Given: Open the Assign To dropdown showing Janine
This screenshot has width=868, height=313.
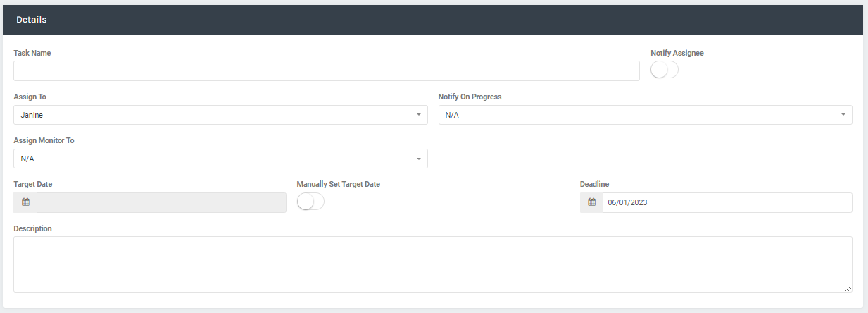Looking at the screenshot, I should (220, 115).
